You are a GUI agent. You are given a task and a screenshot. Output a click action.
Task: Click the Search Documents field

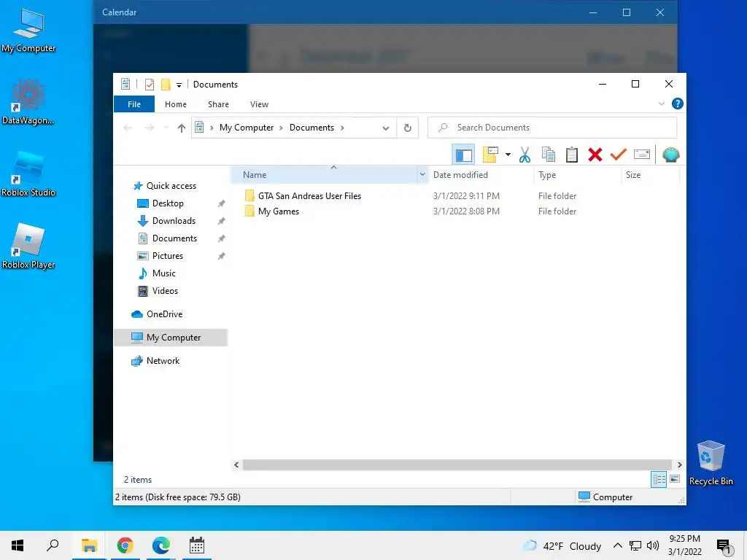pyautogui.click(x=552, y=128)
